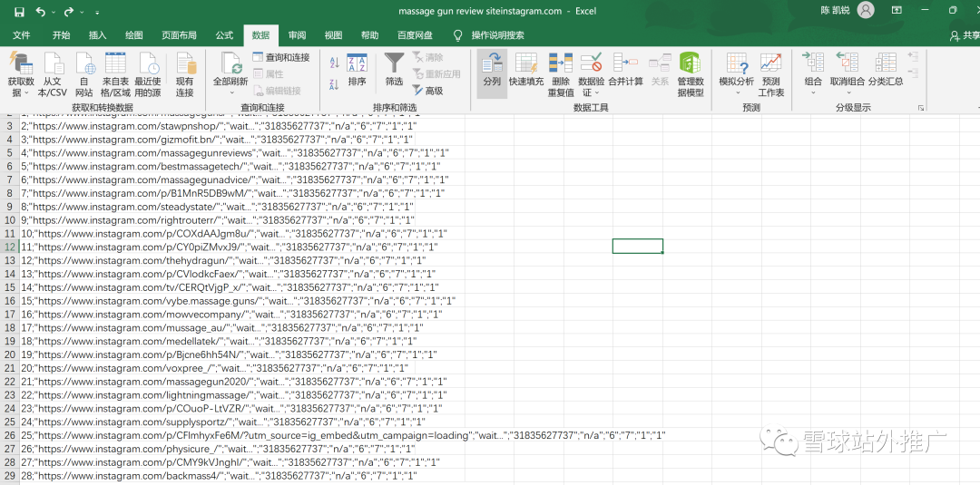Screen dimensions: 980x485
Task: Open the 排序 dialog
Action: pos(357,69)
